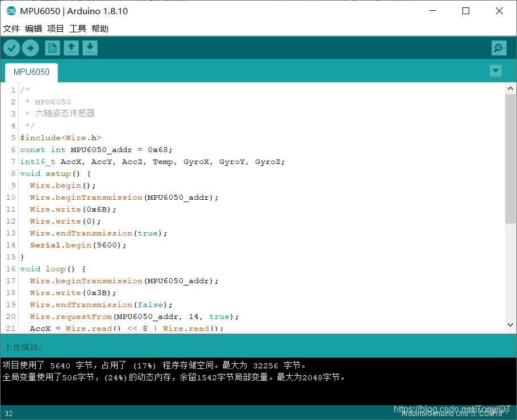Image resolution: width=517 pixels, height=420 pixels.
Task: Save the sketch with the down-arrow icon
Action: (x=90, y=48)
